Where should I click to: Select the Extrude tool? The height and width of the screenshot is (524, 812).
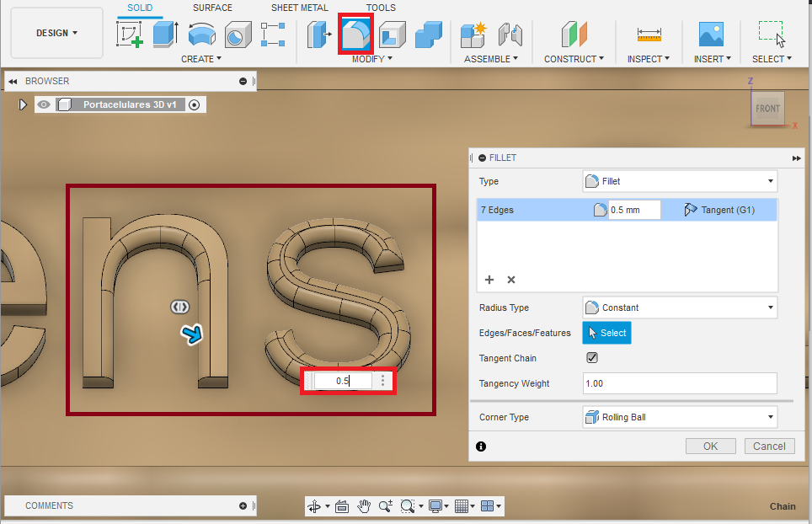click(x=166, y=35)
